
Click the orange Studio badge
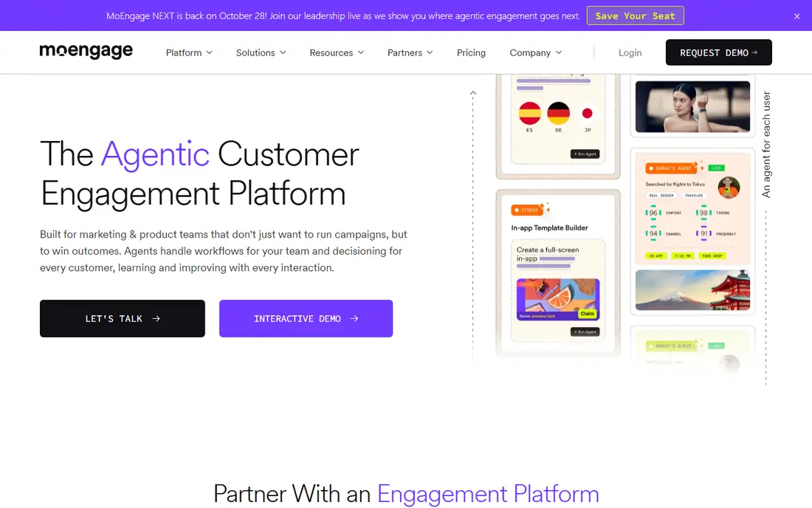coord(526,210)
